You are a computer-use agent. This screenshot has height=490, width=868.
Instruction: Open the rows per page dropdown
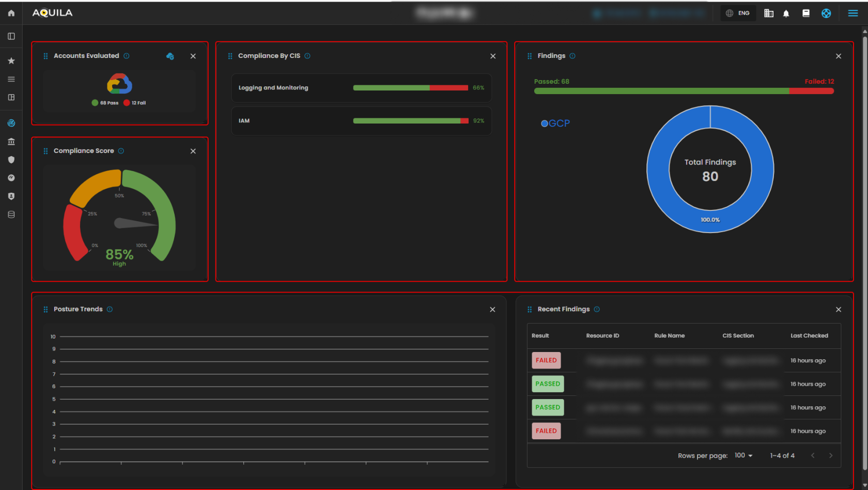coord(743,455)
